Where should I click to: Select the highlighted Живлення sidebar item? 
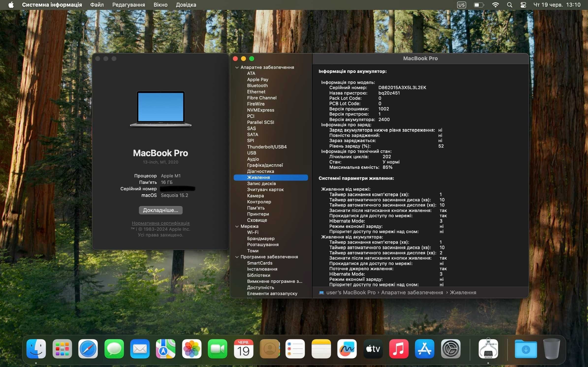coord(271,177)
